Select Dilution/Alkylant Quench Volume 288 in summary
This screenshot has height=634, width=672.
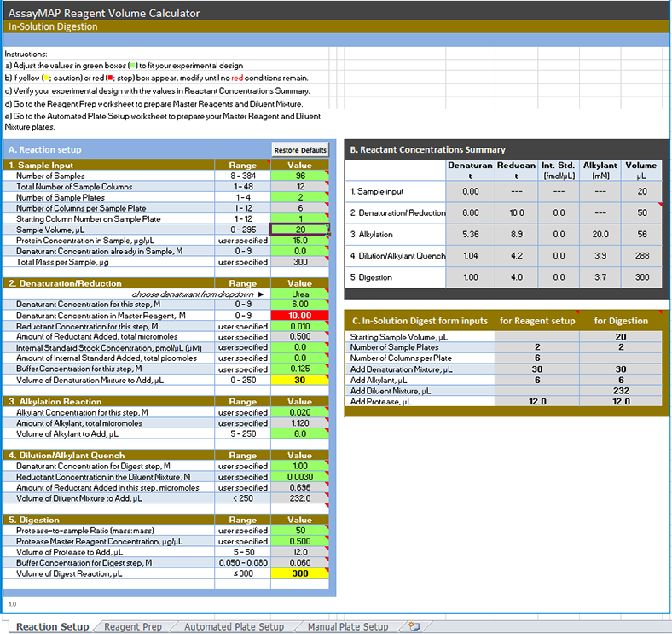641,256
